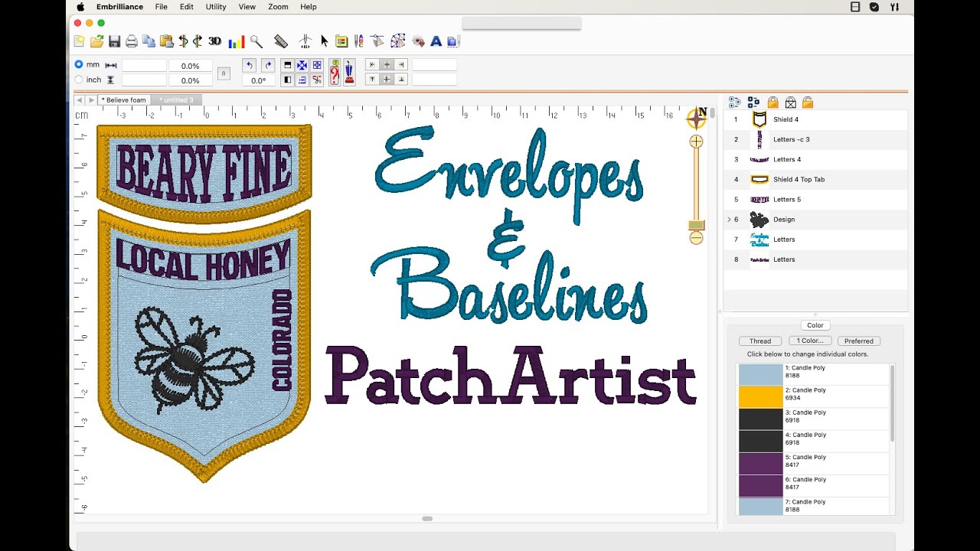Click the 1 Color... button

[810, 341]
